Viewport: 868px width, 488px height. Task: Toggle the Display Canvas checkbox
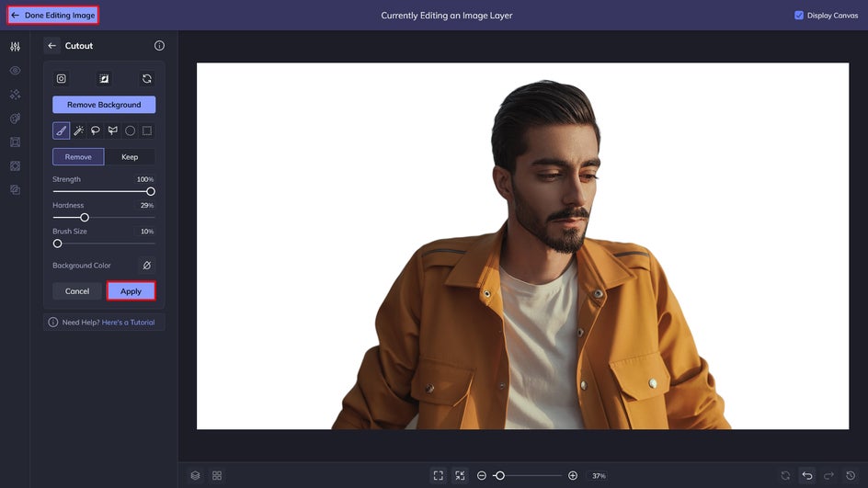[x=798, y=16]
